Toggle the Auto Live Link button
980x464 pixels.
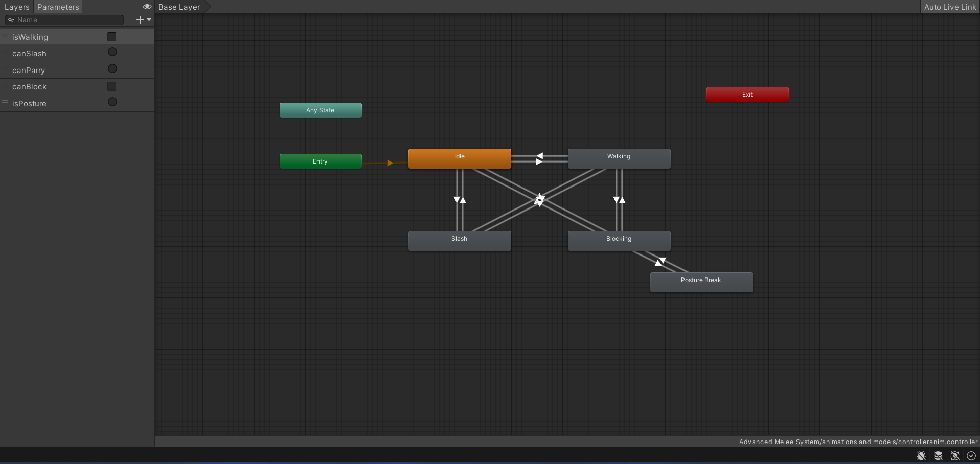950,7
